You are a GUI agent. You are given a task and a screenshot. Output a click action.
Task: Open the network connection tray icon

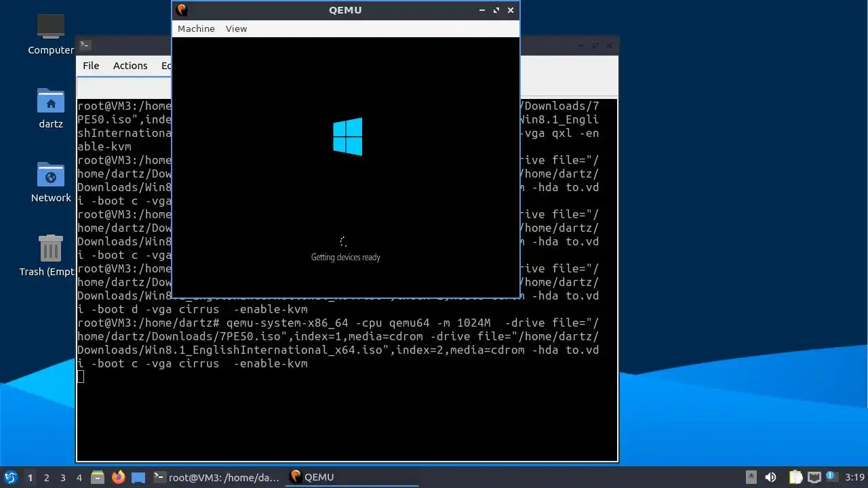[814, 477]
